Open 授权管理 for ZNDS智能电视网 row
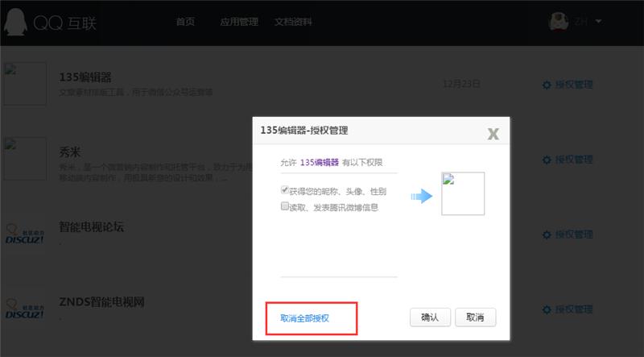This screenshot has width=644, height=357. [x=574, y=309]
